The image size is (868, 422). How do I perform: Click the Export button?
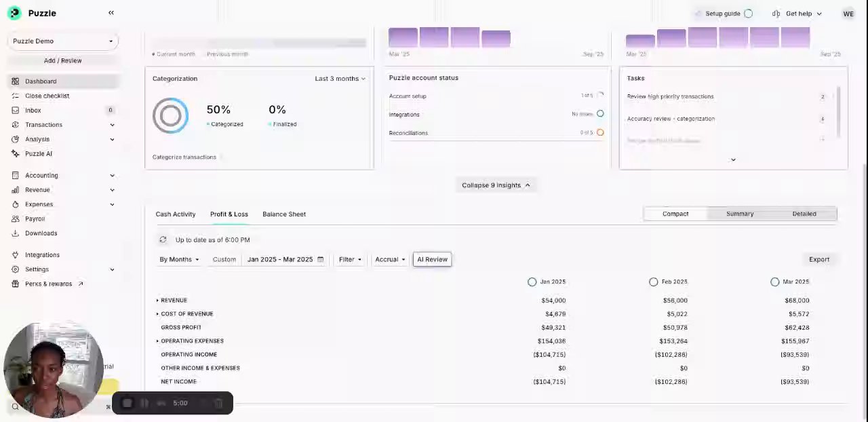point(819,259)
